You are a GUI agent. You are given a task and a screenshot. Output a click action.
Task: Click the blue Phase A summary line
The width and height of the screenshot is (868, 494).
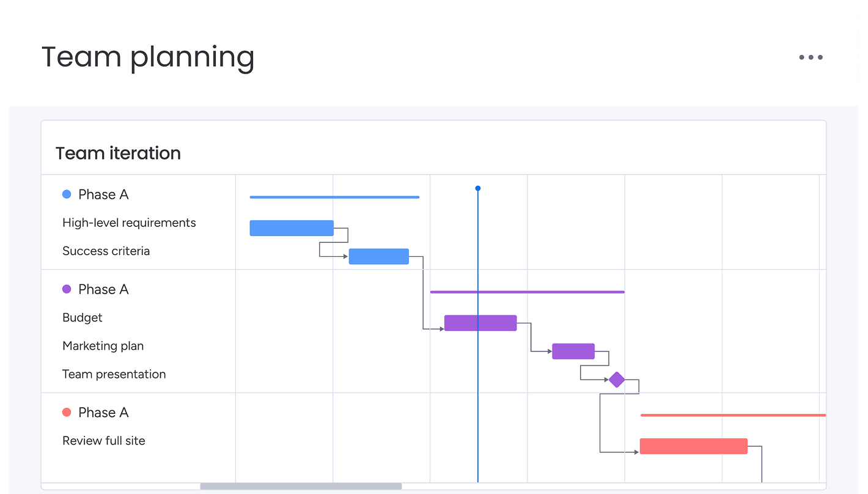334,197
